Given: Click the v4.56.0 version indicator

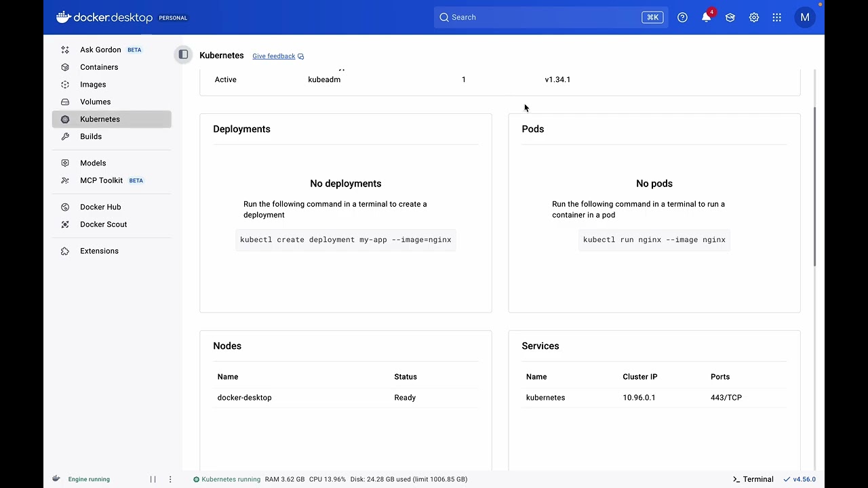Looking at the screenshot, I should pos(800,479).
